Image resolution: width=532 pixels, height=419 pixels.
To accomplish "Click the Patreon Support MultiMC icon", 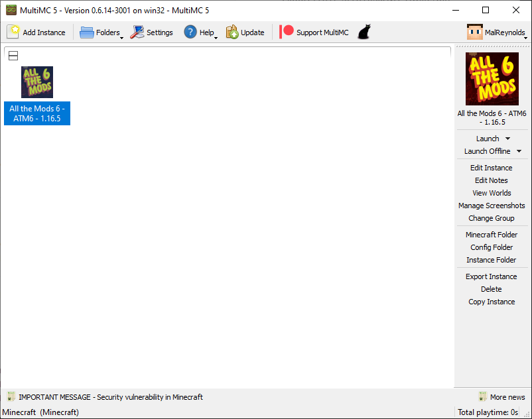I will (287, 32).
